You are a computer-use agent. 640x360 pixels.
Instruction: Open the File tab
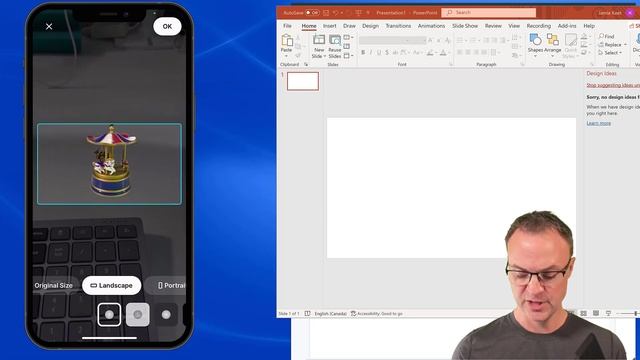click(x=287, y=26)
